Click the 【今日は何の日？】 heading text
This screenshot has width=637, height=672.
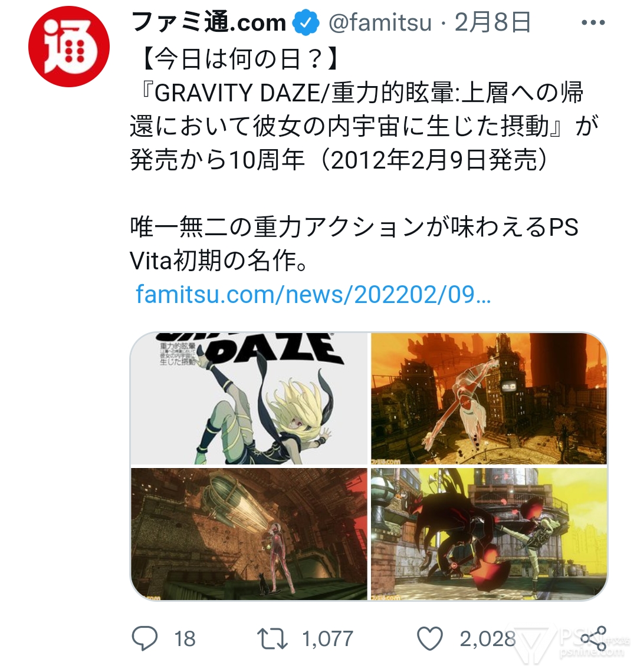(240, 59)
